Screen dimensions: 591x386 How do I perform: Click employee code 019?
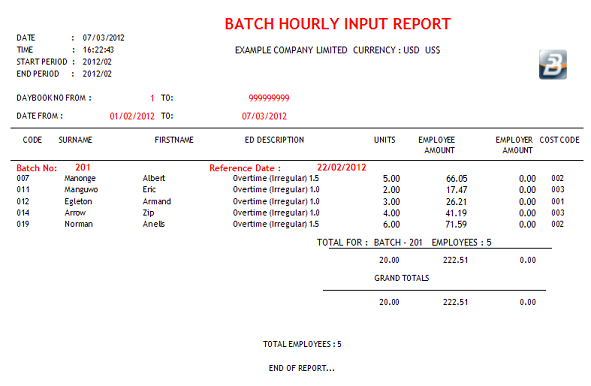pos(23,224)
